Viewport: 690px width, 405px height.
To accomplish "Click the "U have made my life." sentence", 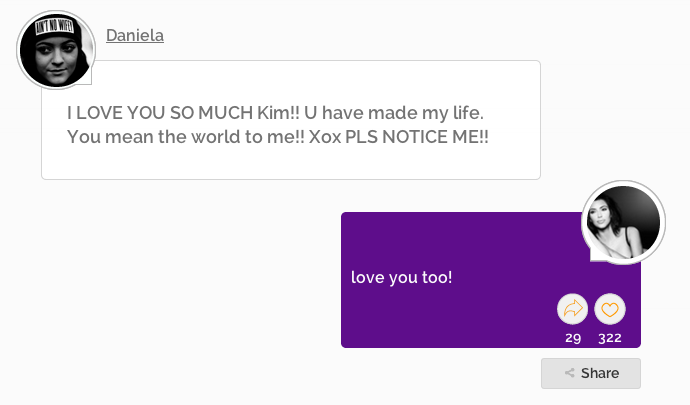I will (x=394, y=113).
